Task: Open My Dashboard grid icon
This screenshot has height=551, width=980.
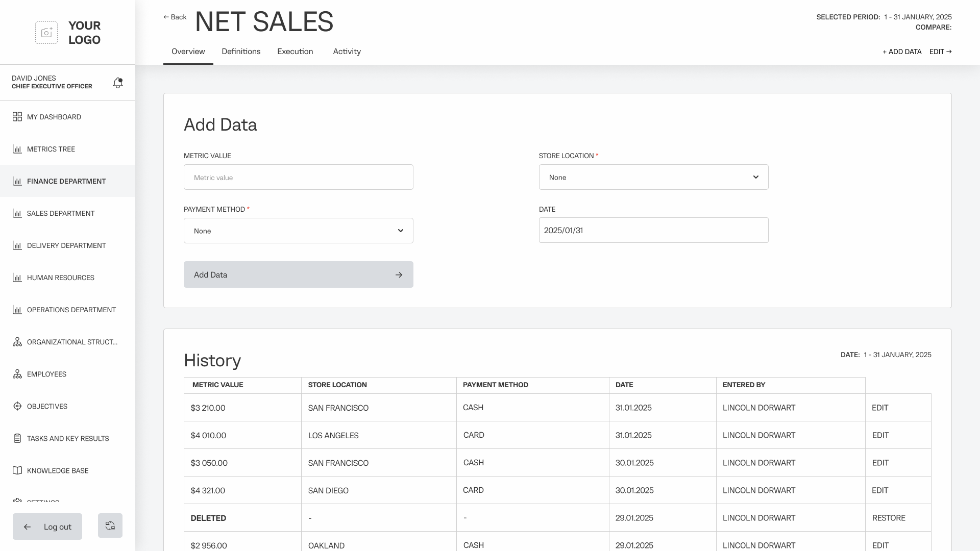Action: point(17,117)
